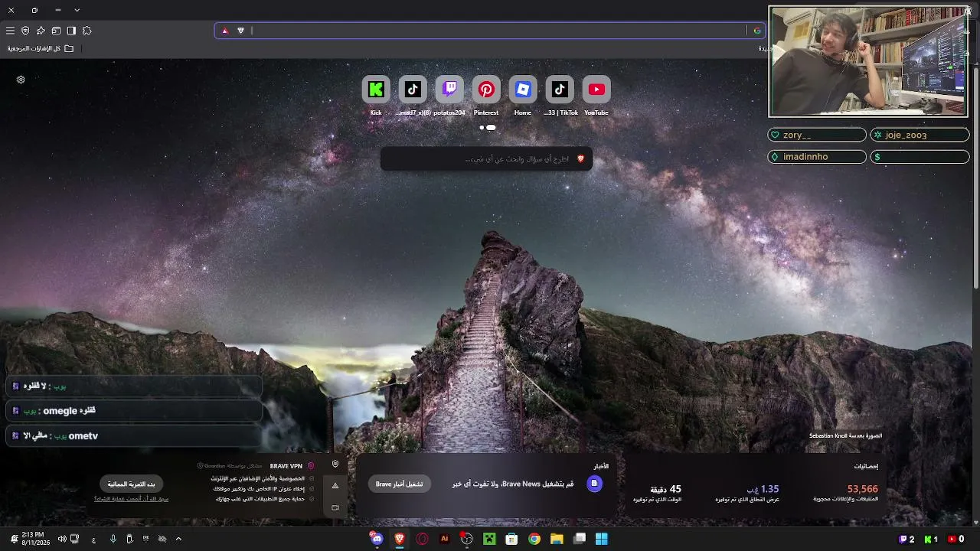Click the 53,566 trackers blocked stat
980x551 pixels.
pos(846,493)
